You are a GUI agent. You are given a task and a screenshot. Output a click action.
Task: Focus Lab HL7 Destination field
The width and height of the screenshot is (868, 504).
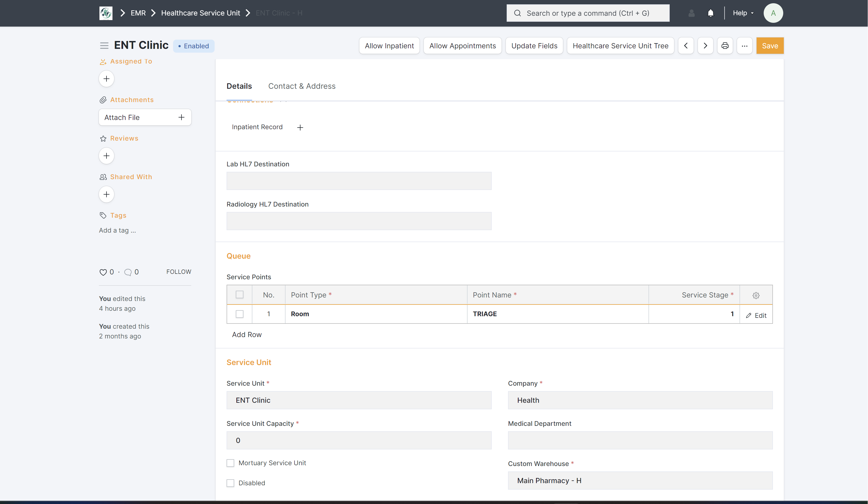point(359,181)
